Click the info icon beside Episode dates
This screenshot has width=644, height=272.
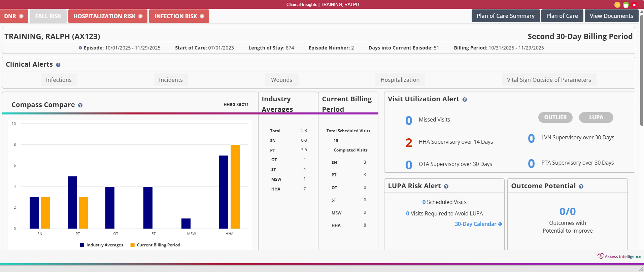[x=80, y=48]
